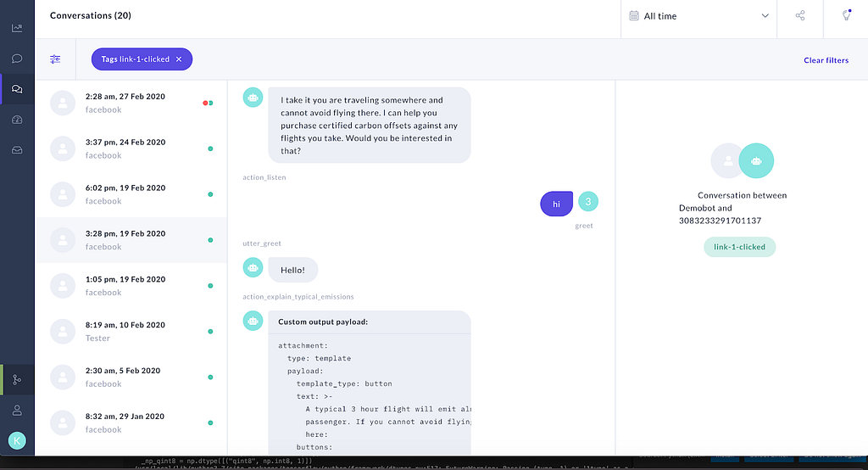Screen dimensions: 868x470
Task: Click the 'action_listen' label
Action: pos(264,177)
